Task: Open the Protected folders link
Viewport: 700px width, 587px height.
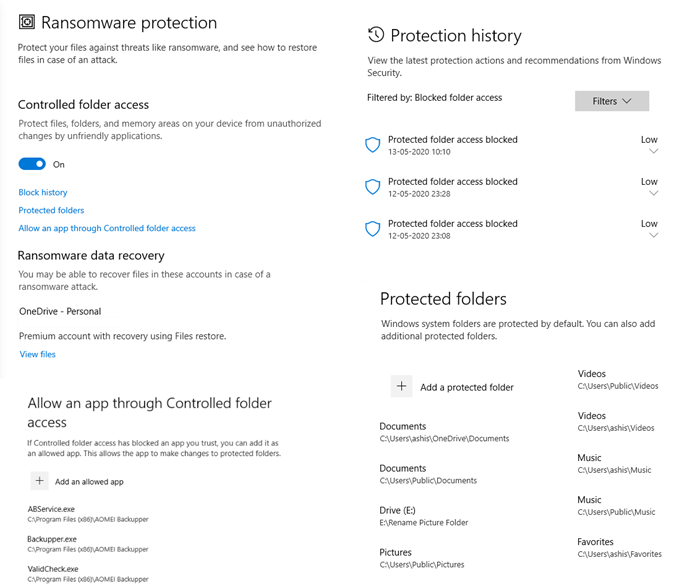Action: point(51,210)
